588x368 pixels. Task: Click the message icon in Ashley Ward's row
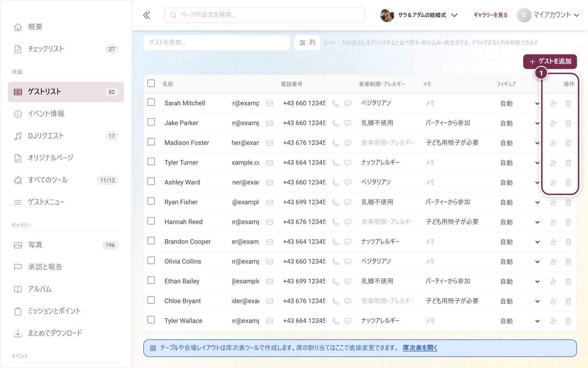point(348,182)
